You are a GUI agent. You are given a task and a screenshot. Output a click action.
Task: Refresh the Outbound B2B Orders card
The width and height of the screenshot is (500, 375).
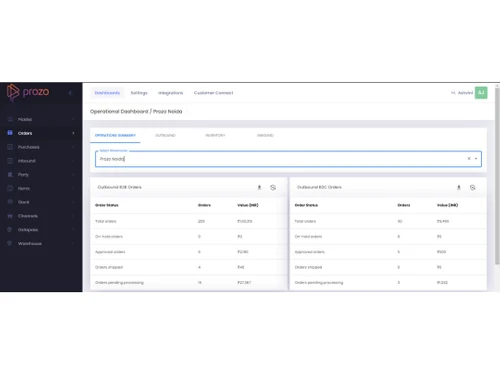(273, 187)
